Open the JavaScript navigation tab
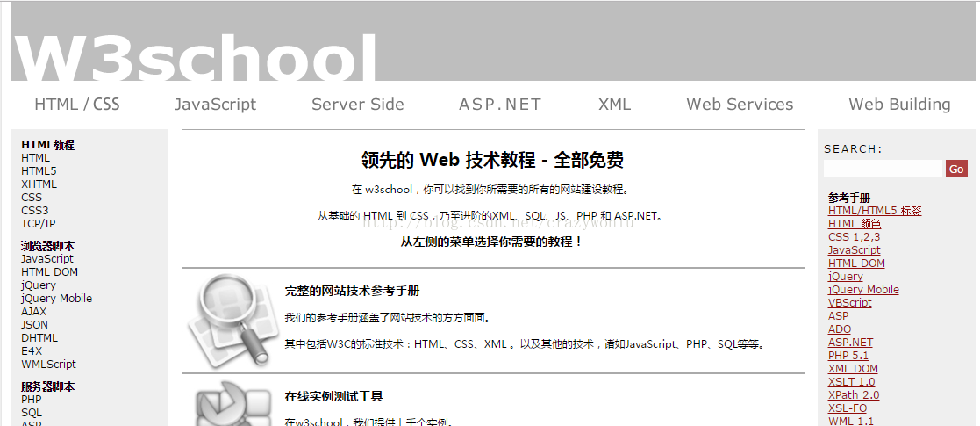The height and width of the screenshot is (426, 980). point(215,105)
